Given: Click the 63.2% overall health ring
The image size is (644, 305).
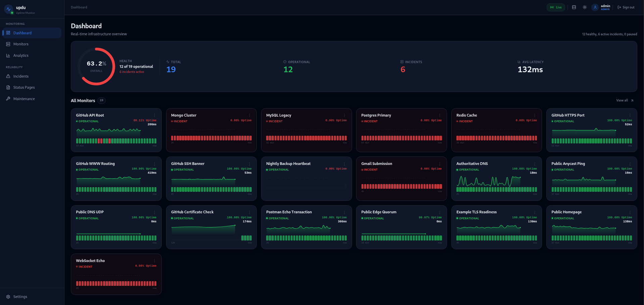Looking at the screenshot, I should click(x=96, y=66).
